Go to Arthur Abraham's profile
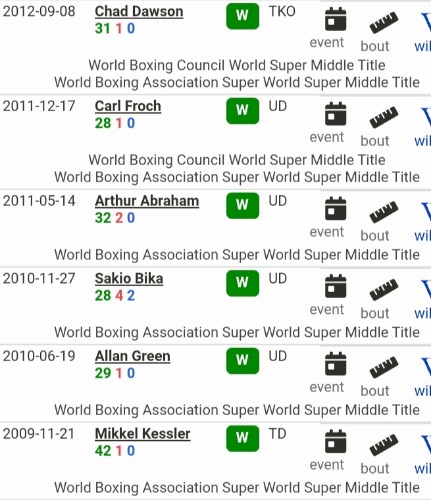The image size is (431, 500). coord(147,201)
